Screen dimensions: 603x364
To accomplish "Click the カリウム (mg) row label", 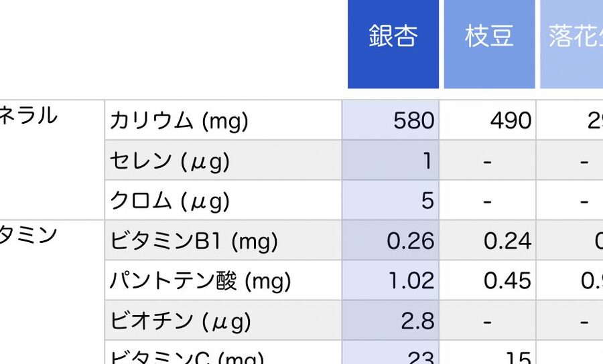I will pos(179,121).
